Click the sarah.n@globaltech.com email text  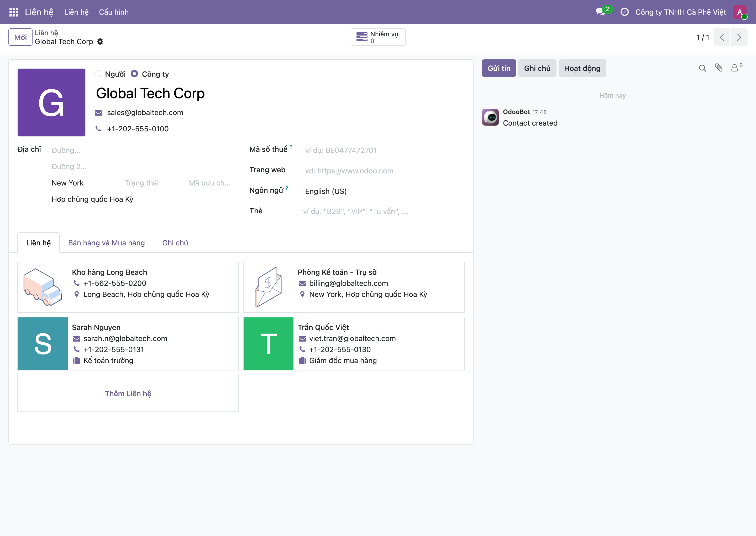pos(125,339)
